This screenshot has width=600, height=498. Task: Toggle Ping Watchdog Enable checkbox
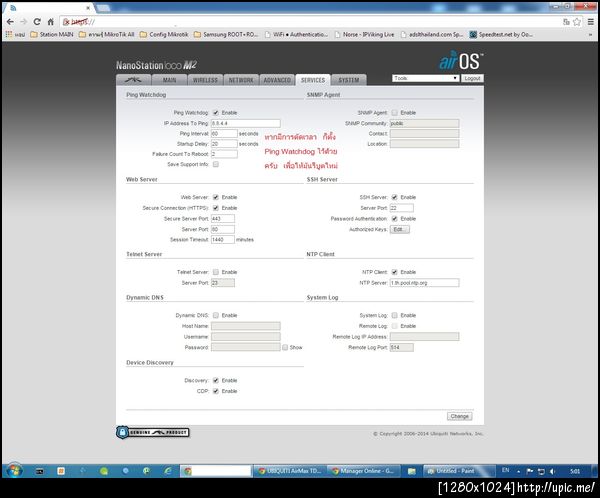216,113
